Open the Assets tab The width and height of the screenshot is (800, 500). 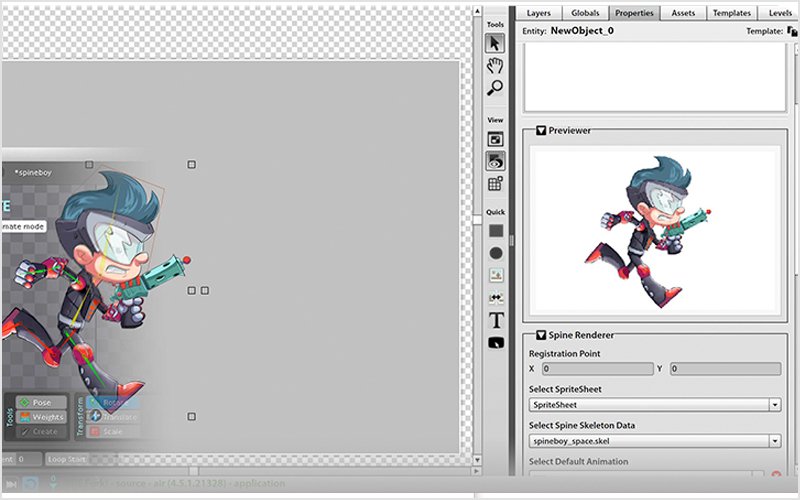[683, 13]
